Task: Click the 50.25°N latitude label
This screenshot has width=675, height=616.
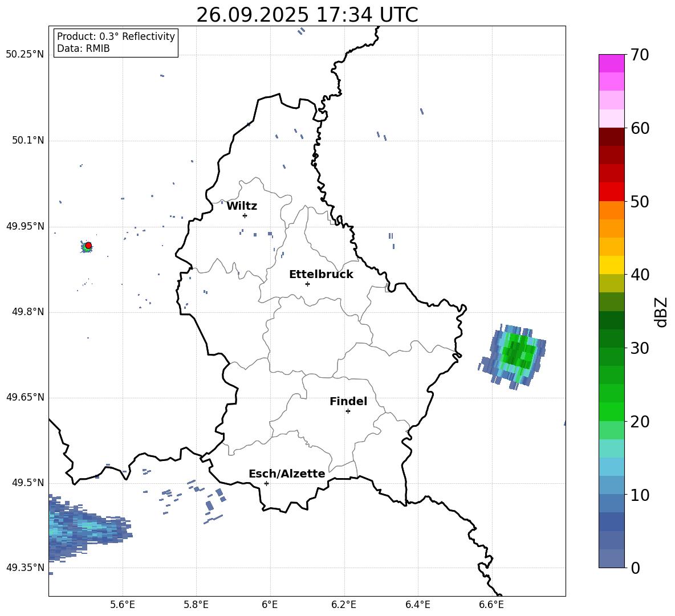Action: [25, 55]
